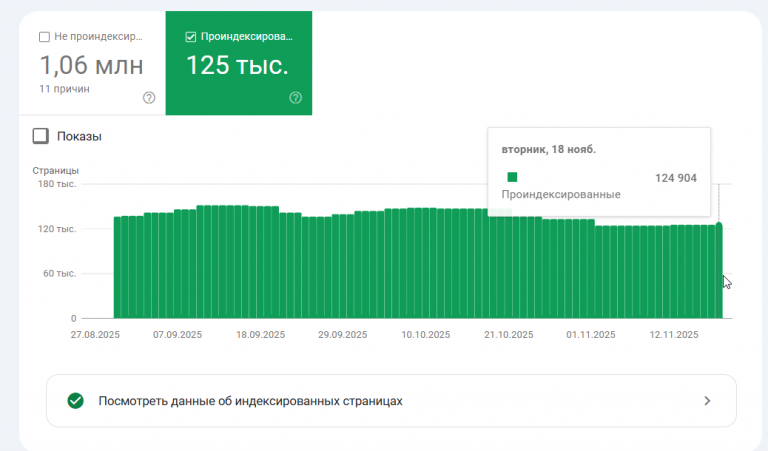Viewport: 768px width, 451px height.
Task: Select the '1,06 млн' not indexed value
Action: pos(91,65)
